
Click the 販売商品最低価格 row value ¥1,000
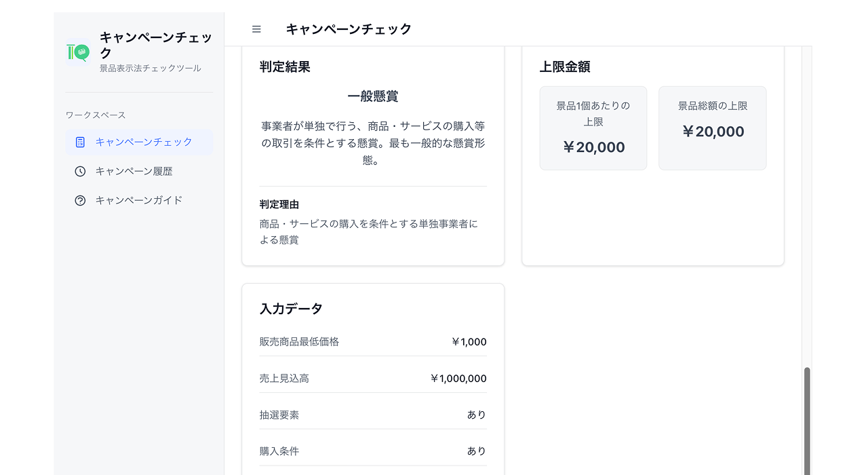(x=469, y=342)
